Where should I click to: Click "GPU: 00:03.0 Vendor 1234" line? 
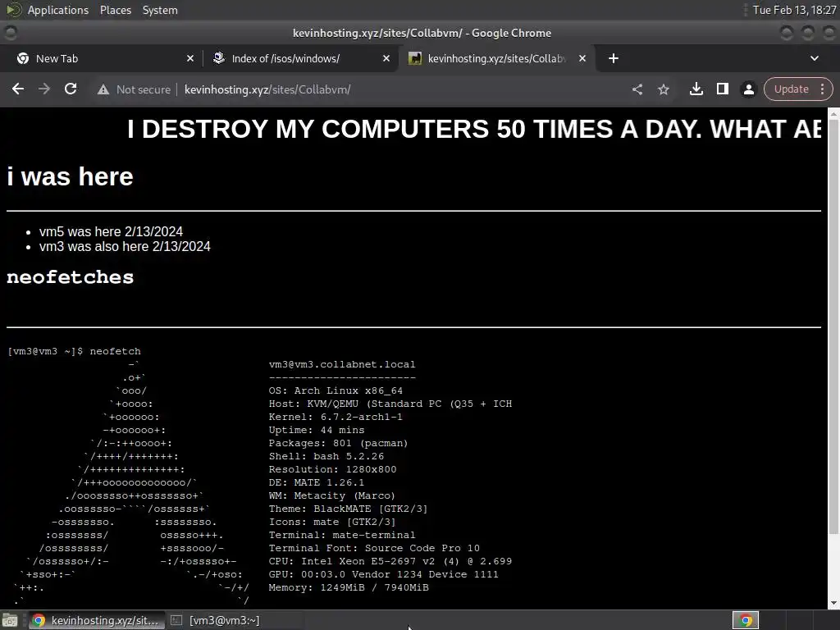point(383,574)
